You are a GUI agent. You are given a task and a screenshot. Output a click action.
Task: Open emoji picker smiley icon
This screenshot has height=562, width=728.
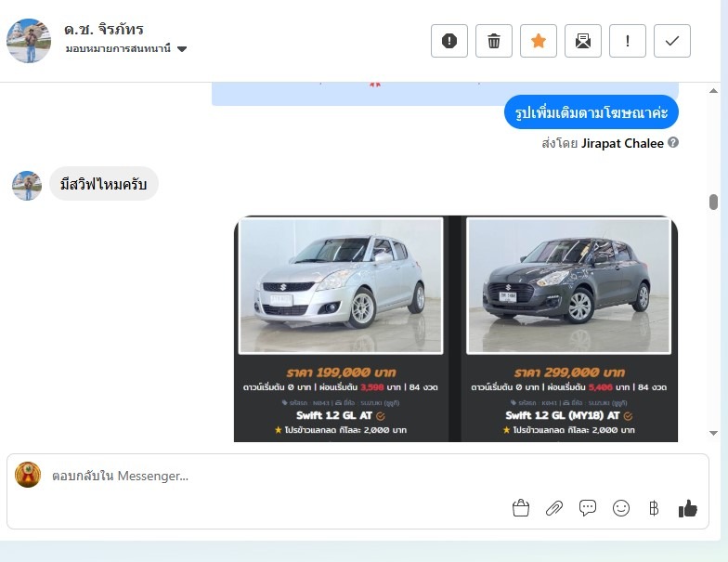coord(621,508)
